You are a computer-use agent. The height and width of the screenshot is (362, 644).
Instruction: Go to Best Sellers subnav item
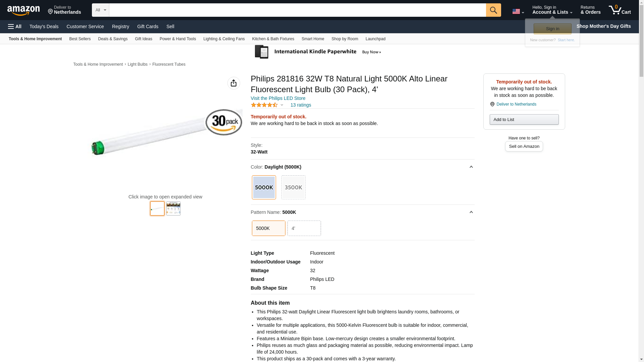click(x=80, y=39)
